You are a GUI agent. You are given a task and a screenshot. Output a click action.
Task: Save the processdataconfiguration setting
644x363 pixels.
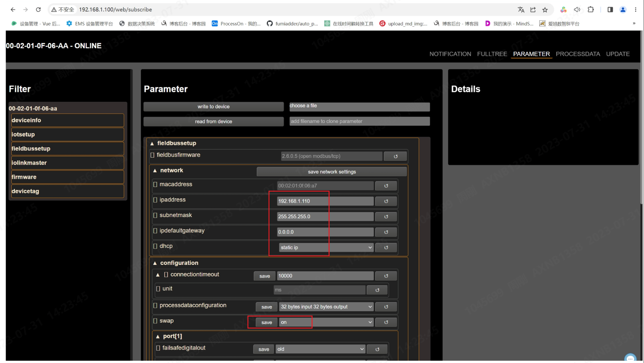(267, 307)
